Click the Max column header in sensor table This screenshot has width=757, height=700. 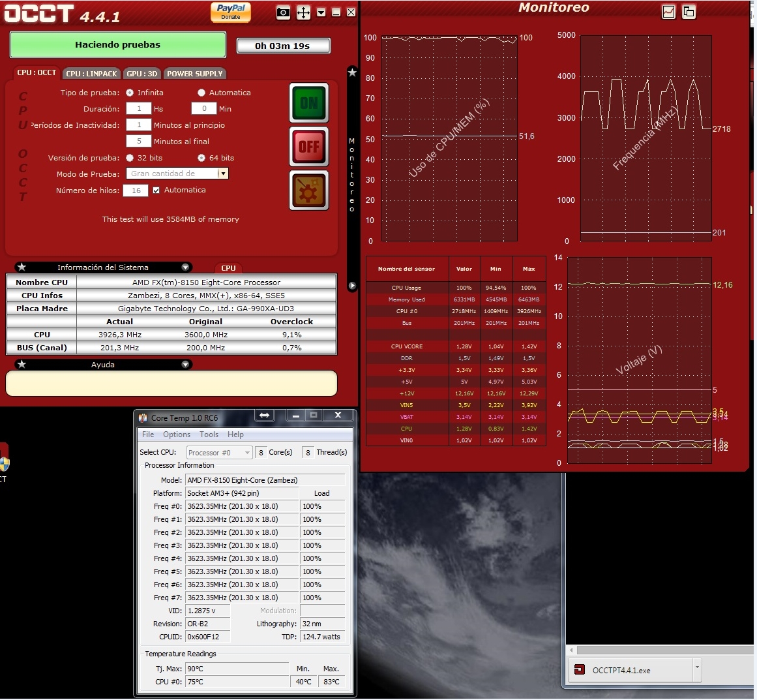tap(529, 269)
